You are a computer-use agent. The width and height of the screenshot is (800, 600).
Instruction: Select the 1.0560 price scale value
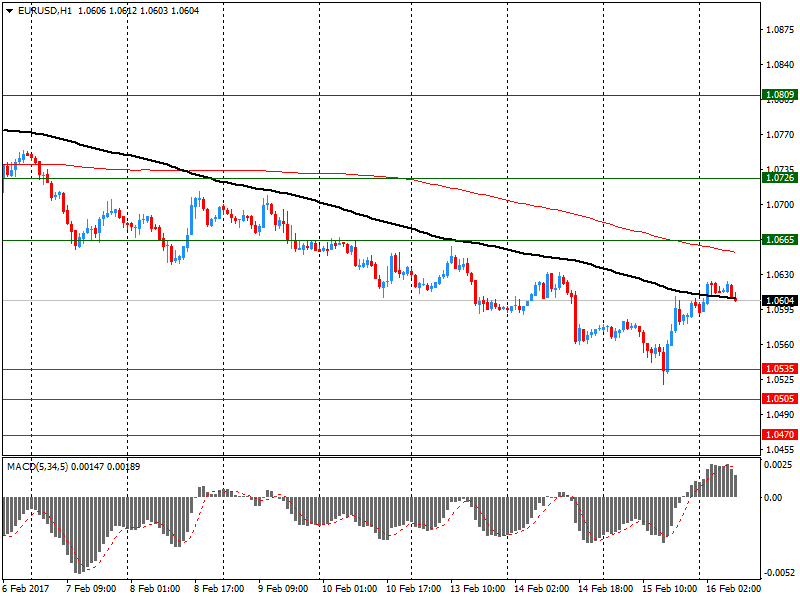(781, 344)
